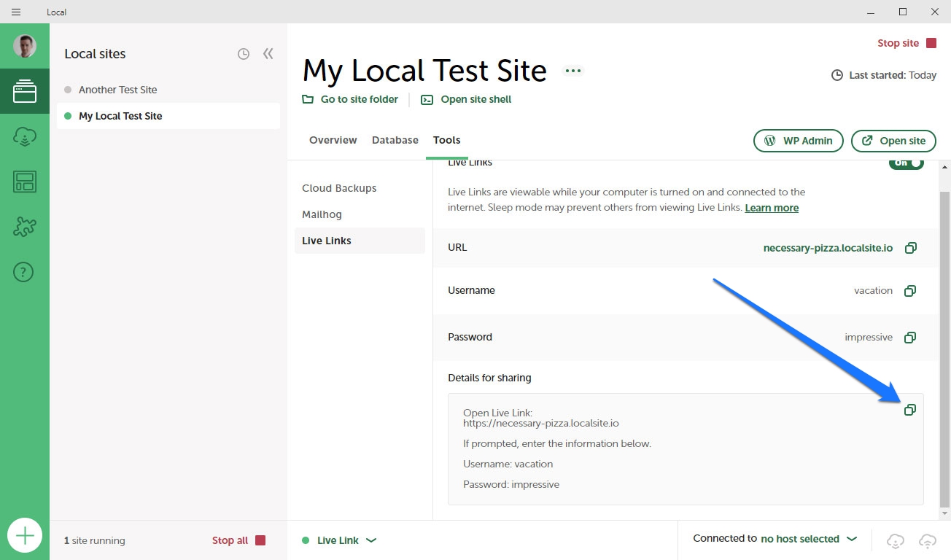
Task: Collapse the Local sites sidebar
Action: click(x=268, y=54)
